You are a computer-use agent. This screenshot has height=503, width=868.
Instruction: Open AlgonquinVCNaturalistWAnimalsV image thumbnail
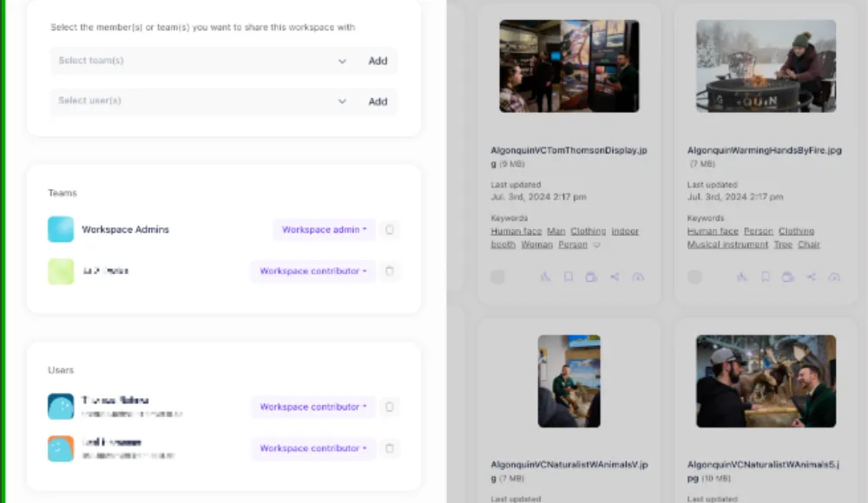pyautogui.click(x=569, y=381)
